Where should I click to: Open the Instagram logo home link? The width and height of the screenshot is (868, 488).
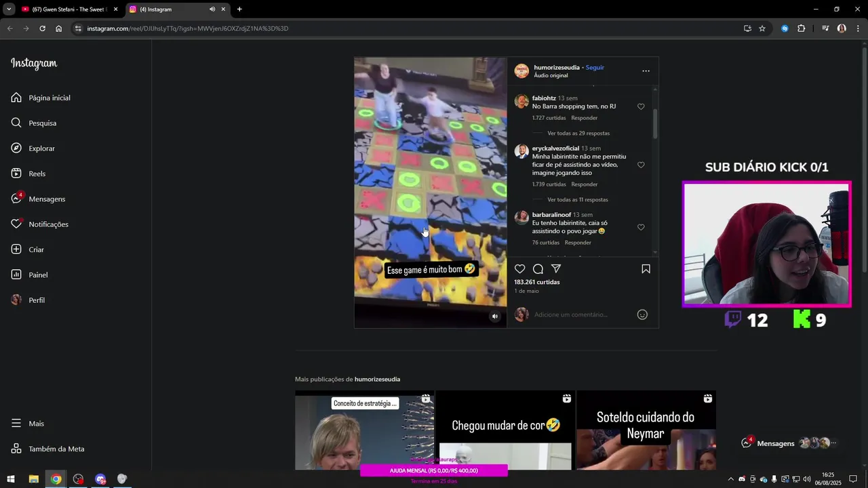[34, 64]
